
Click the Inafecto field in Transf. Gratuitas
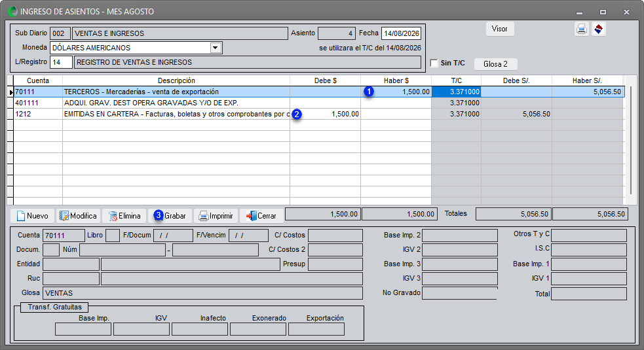200,329
